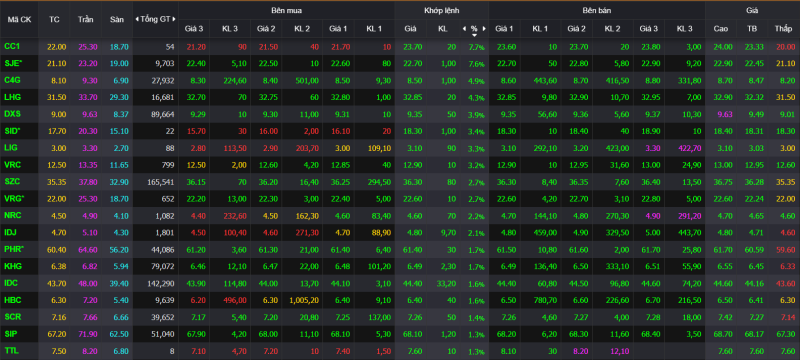
Task: Open stock symbol LHG
Action: tap(12, 97)
